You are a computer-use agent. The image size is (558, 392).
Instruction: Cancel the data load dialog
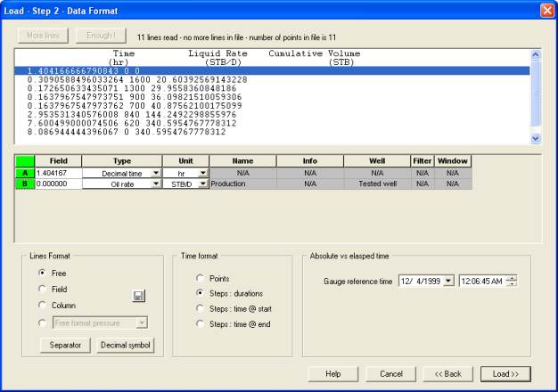[390, 373]
